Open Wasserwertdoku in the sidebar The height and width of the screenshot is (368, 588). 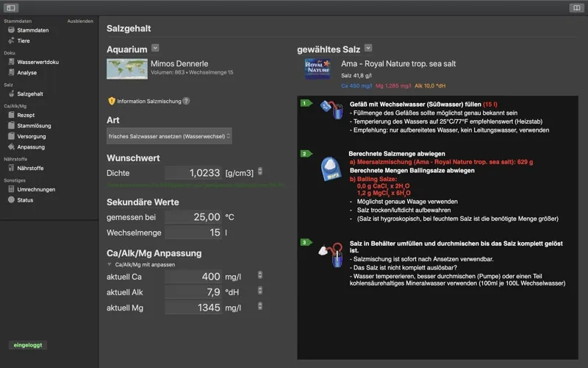38,62
